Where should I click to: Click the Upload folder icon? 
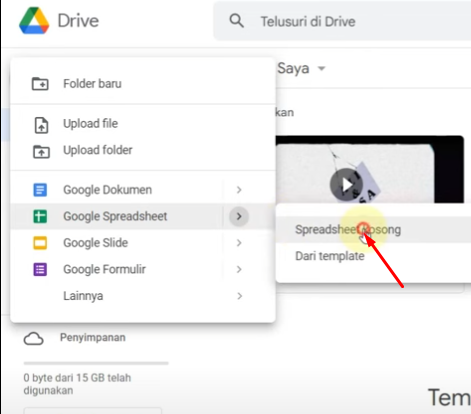(41, 152)
